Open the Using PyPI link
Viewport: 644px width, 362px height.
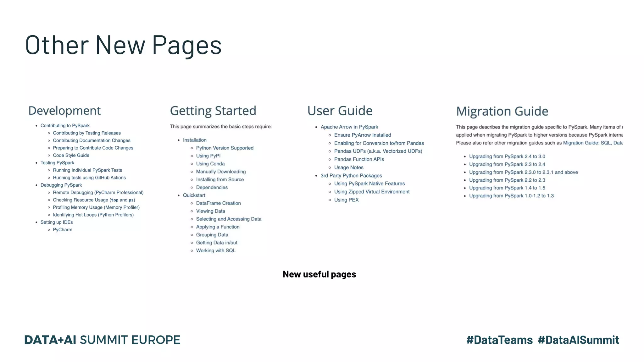pos(208,156)
